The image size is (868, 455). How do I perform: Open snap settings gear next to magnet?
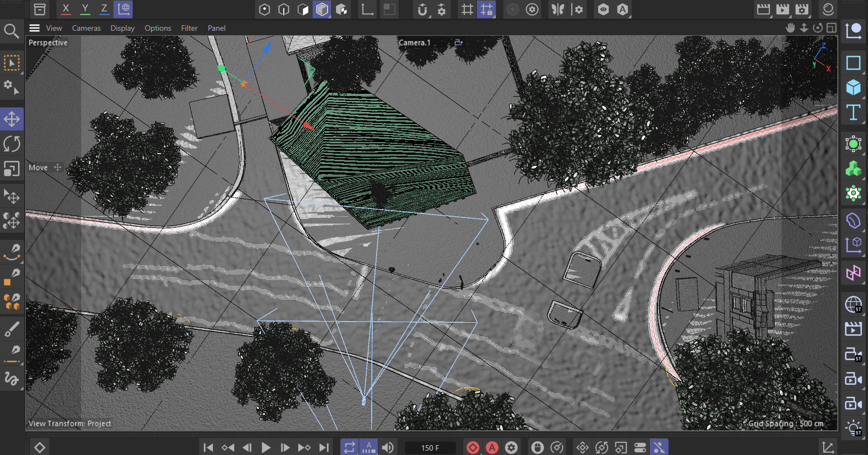tap(442, 9)
